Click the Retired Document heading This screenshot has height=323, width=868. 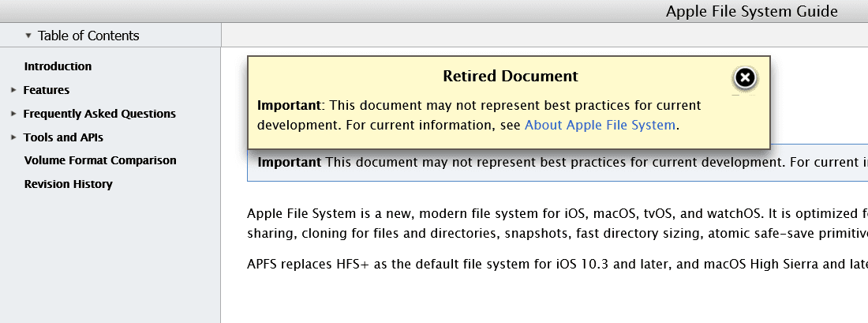[x=511, y=76]
